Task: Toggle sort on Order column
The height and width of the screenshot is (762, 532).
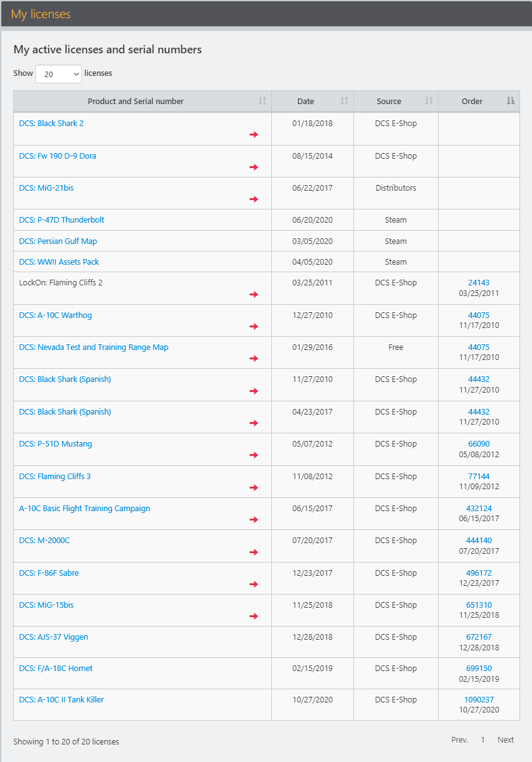Action: point(479,101)
